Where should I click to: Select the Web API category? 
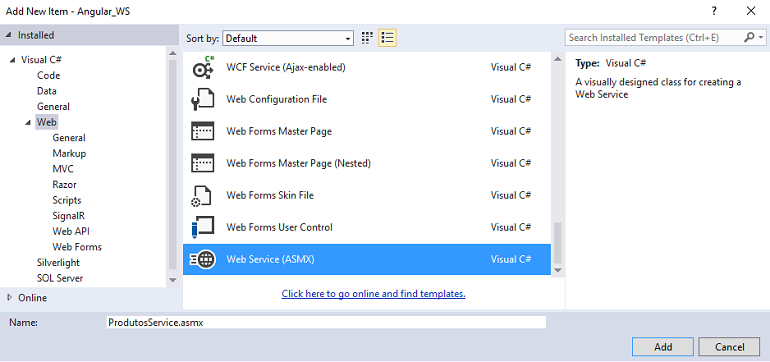(71, 231)
